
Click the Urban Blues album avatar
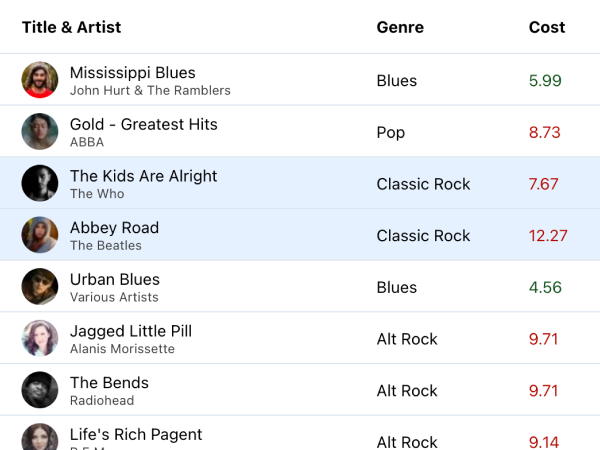coord(40,287)
